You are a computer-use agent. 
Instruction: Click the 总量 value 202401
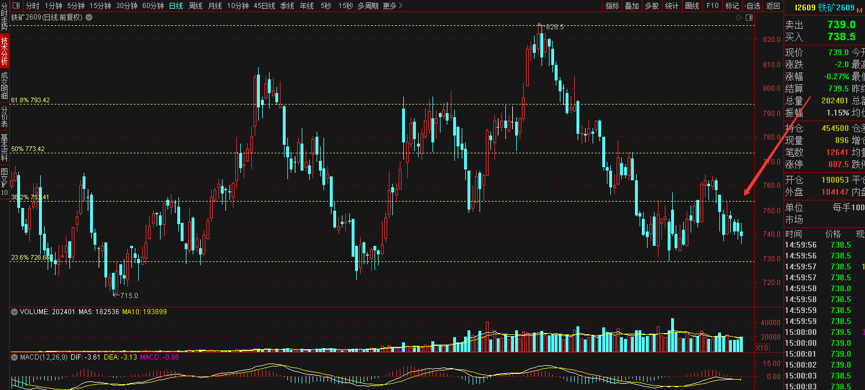pyautogui.click(x=835, y=101)
